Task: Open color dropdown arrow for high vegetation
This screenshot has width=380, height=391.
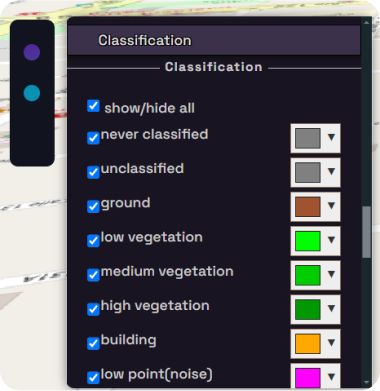Action: point(331,309)
